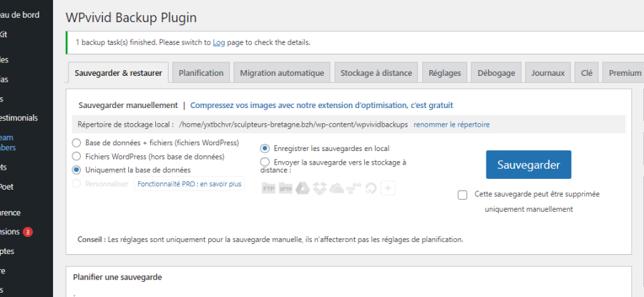This screenshot has width=644, height=297.
Task: Select 'Base de données + fichiers' option
Action: 77,142
